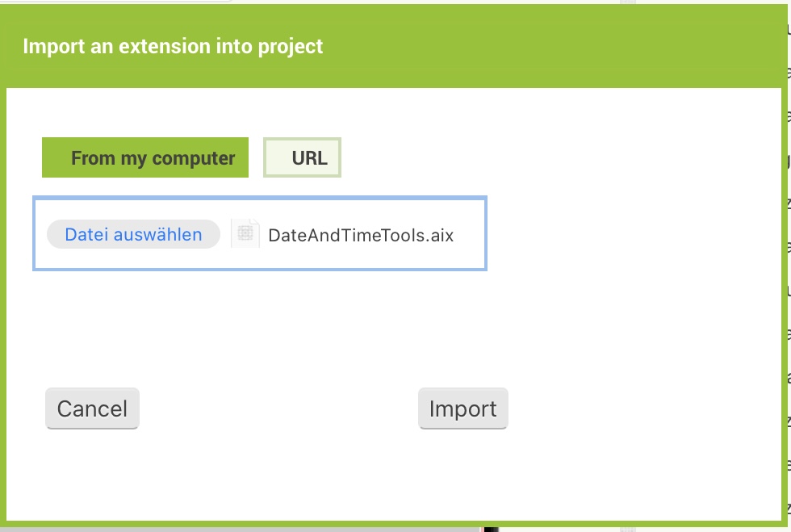Select the "From my computer" tab
The image size is (791, 532).
[145, 157]
